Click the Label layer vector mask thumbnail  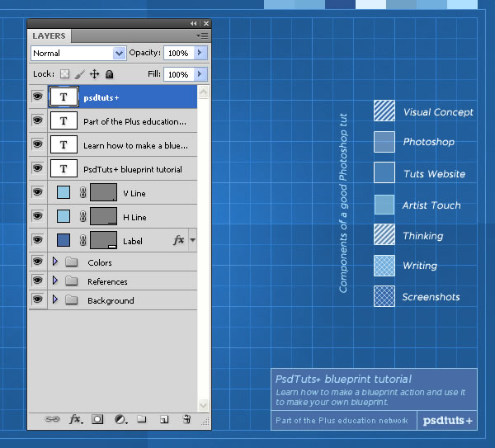[x=104, y=240]
